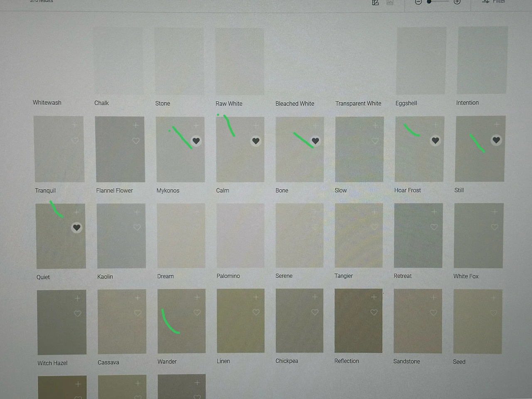Favorite Witch Hazel with its heart icon
The width and height of the screenshot is (532, 399).
[x=78, y=313]
